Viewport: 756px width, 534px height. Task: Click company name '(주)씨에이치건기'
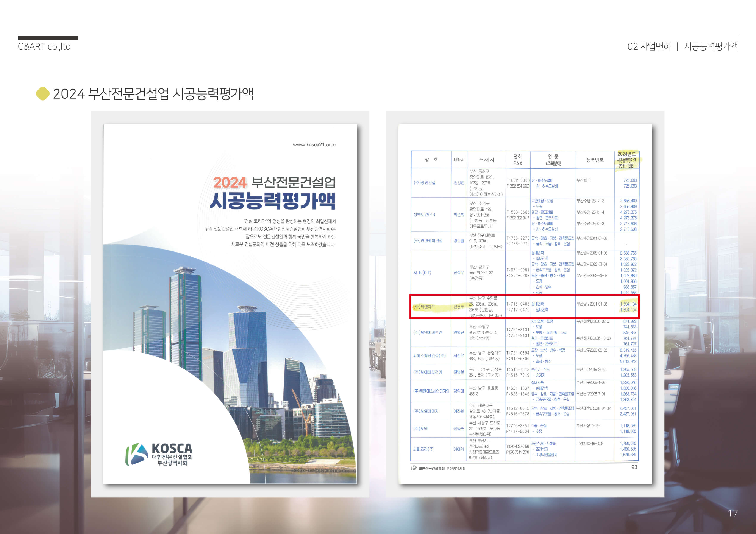(x=428, y=372)
